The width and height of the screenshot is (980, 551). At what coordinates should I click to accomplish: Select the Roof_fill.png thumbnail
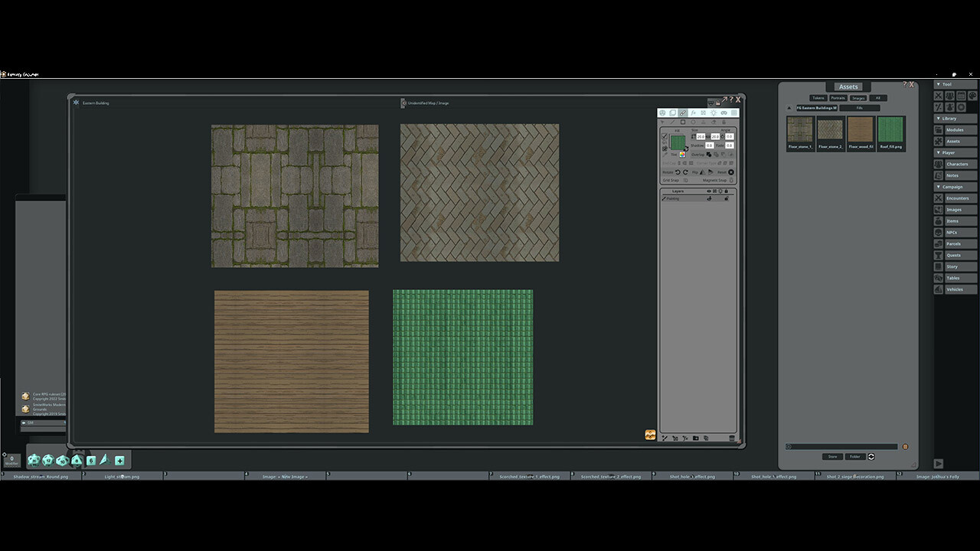890,129
